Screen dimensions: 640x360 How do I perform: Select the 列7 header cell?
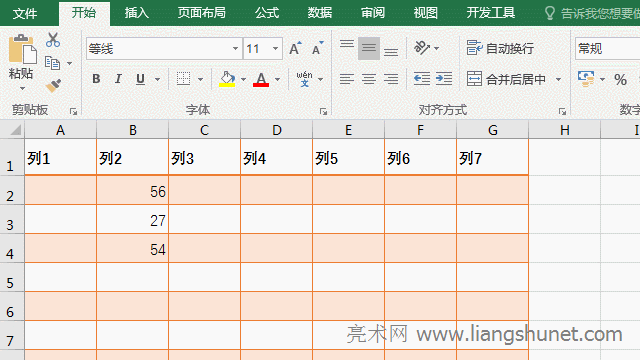pyautogui.click(x=492, y=157)
